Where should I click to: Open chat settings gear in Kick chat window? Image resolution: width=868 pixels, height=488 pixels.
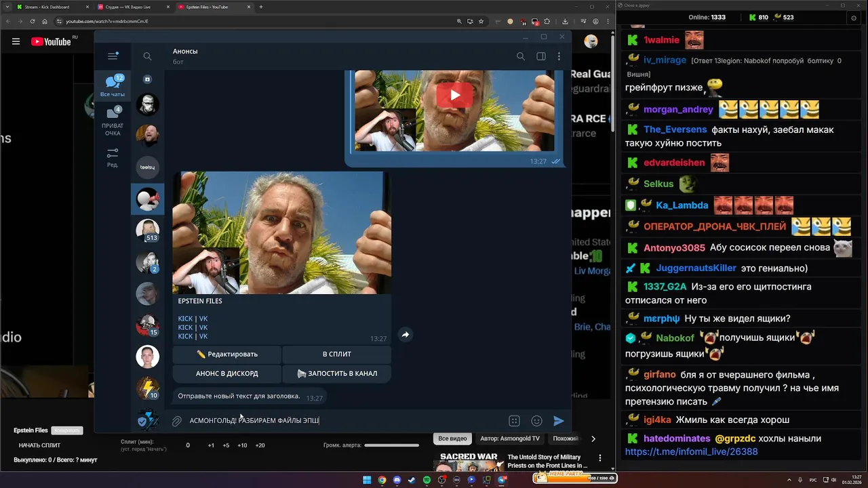pyautogui.click(x=854, y=18)
